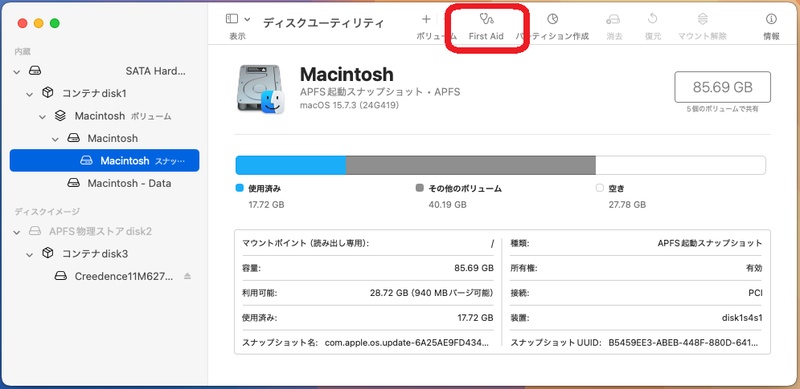Click the ディスクユーティリティ window title
This screenshot has height=389, width=800.
323,23
